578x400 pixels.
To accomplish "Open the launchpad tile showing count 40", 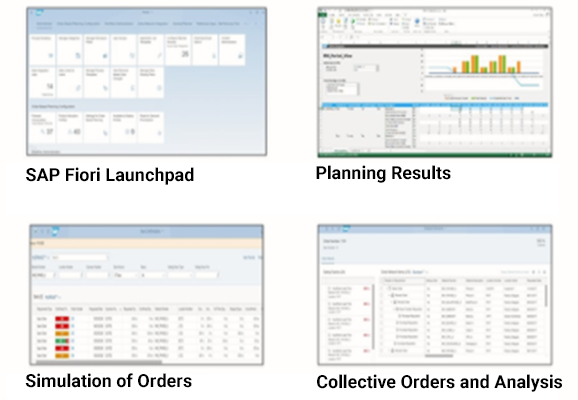I will (69, 127).
